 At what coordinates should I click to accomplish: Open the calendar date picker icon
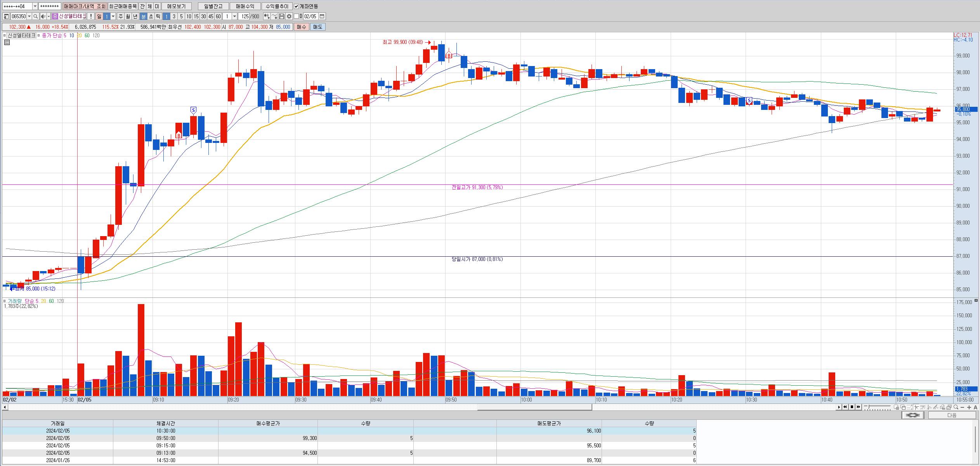[322, 16]
